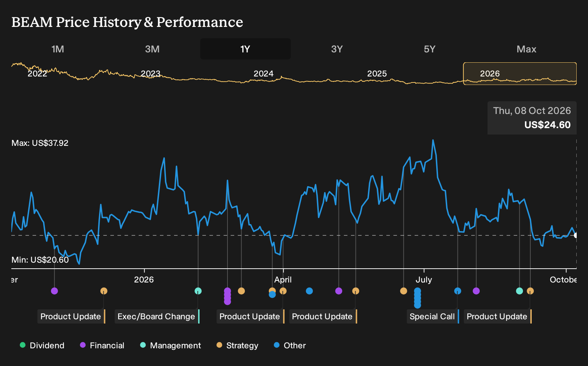This screenshot has width=588, height=366.
Task: Select the latest purple Financial event marker
Action: [476, 291]
